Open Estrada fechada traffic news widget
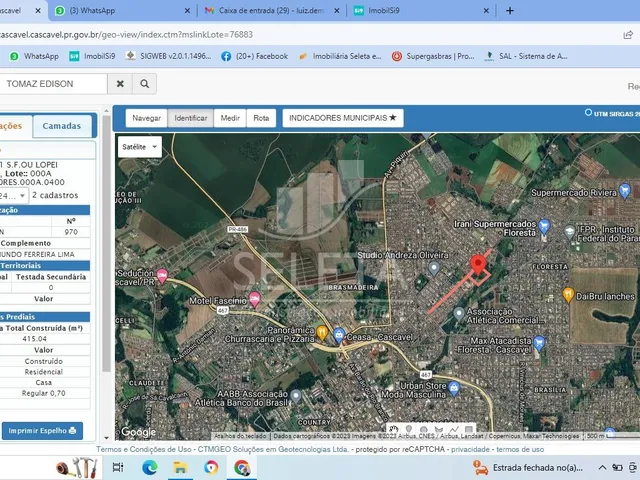Viewport: 640px width, 480px height. [x=529, y=468]
